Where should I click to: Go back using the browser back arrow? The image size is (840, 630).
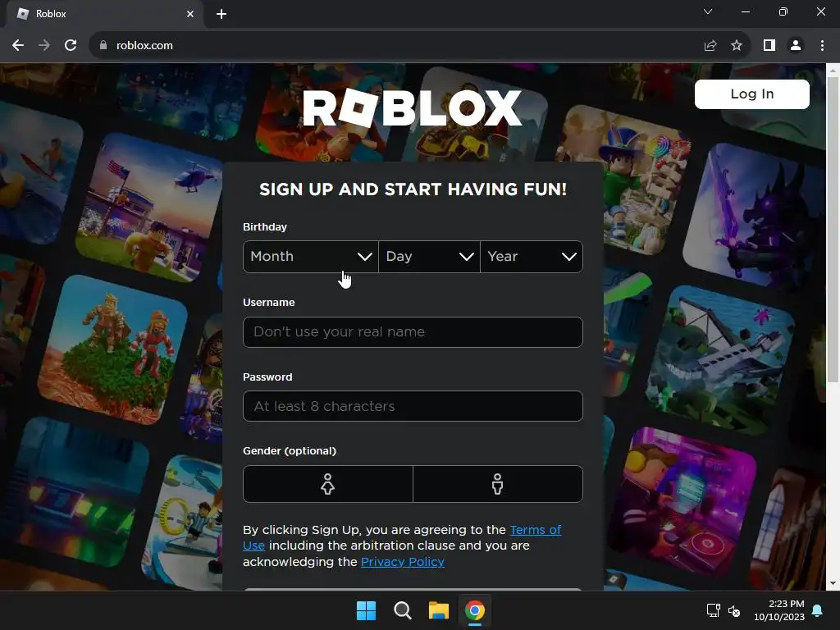[18, 46]
